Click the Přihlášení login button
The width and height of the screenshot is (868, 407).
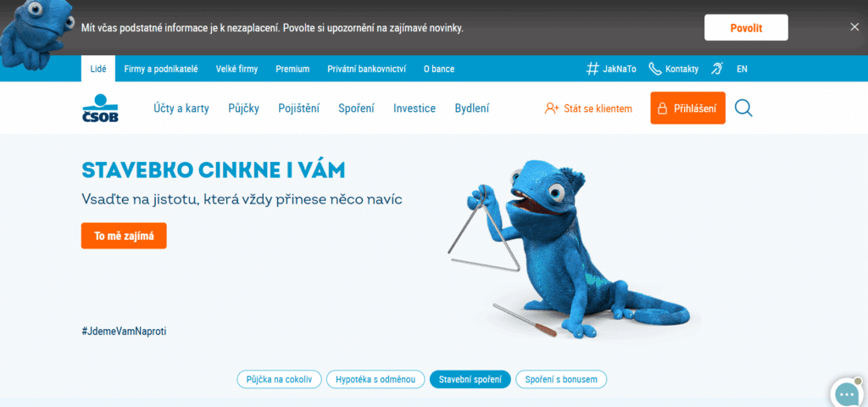687,108
